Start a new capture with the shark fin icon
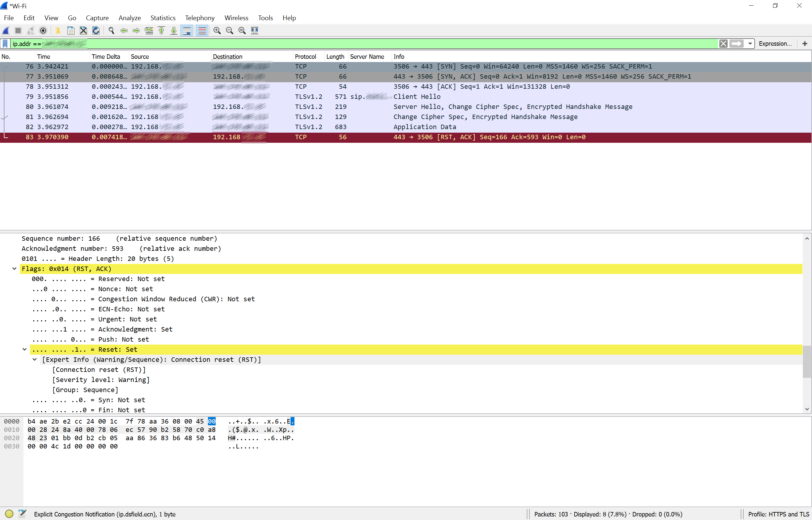Screen dimensions: 812x520 coord(5,30)
